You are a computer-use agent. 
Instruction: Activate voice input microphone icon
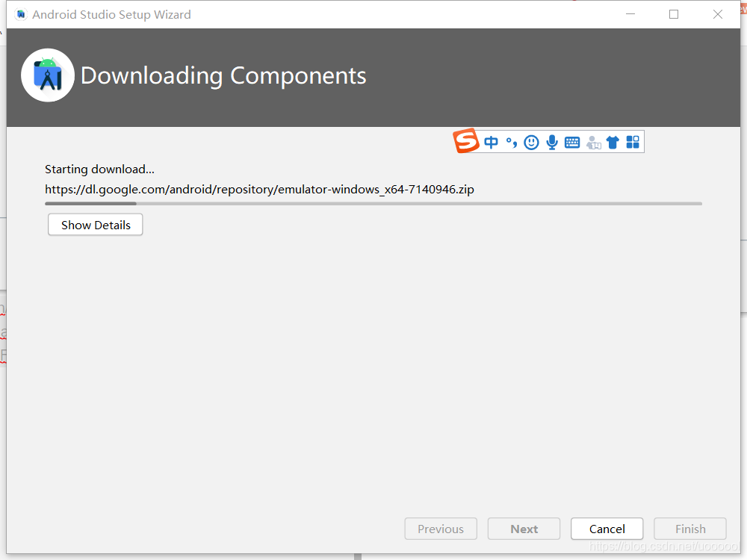[552, 142]
